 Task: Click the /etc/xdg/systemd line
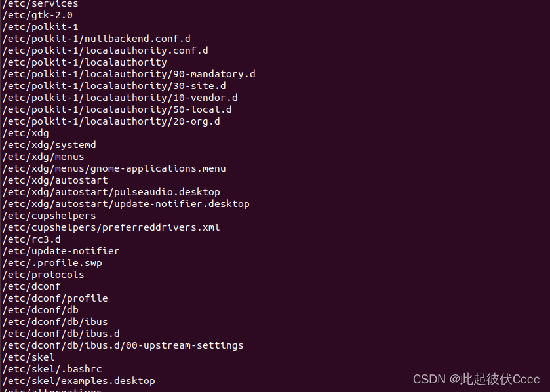[49, 145]
